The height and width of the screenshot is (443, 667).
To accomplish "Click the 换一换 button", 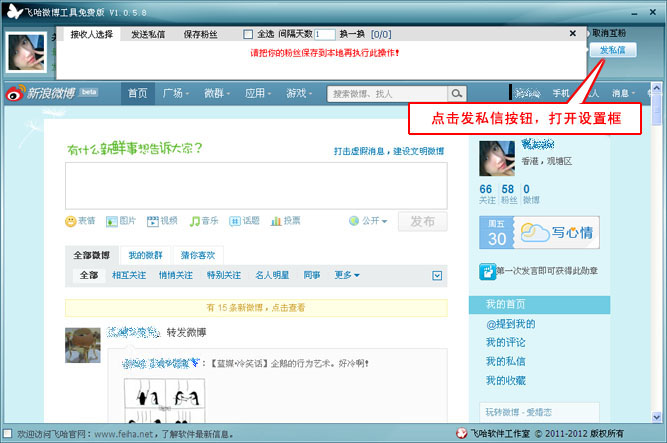I will 352,34.
